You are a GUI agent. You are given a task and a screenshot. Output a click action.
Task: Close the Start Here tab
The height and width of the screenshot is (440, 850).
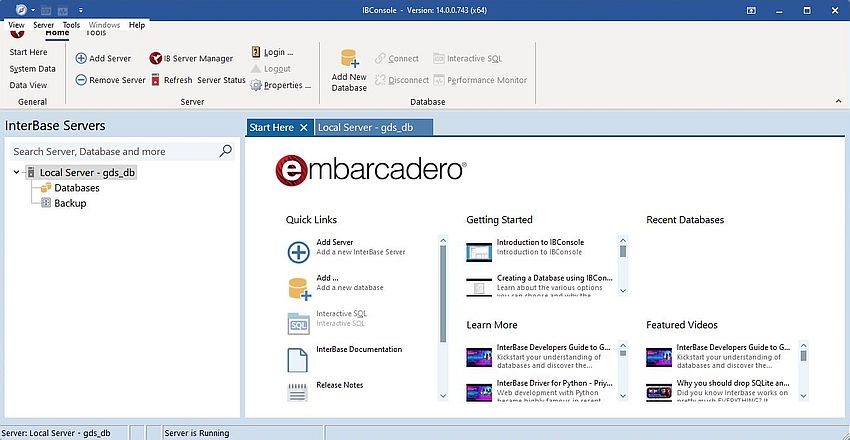(303, 128)
